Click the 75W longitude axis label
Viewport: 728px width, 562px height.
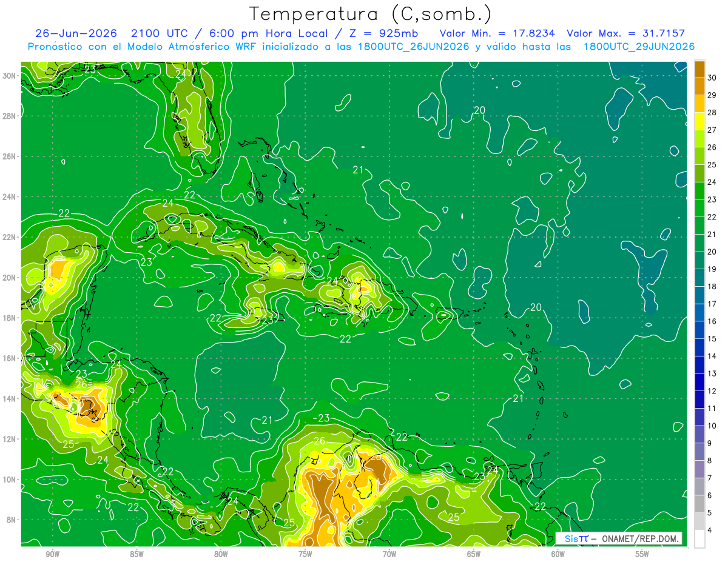tap(305, 554)
